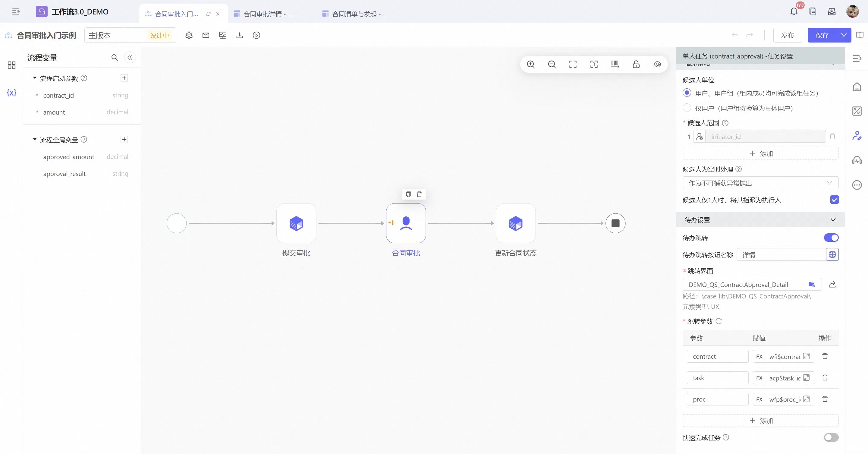Open the variables {x} sidebar icon
Viewport: 868px width, 454px height.
coord(11,93)
